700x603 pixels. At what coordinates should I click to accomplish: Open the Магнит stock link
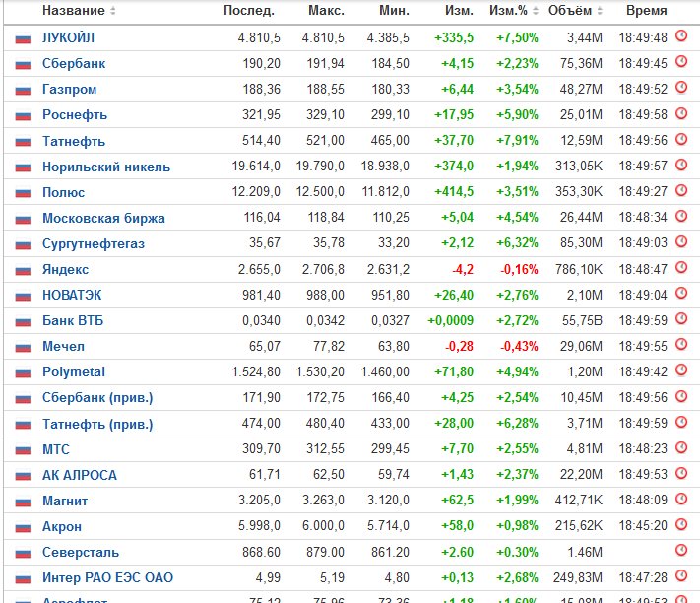click(65, 501)
